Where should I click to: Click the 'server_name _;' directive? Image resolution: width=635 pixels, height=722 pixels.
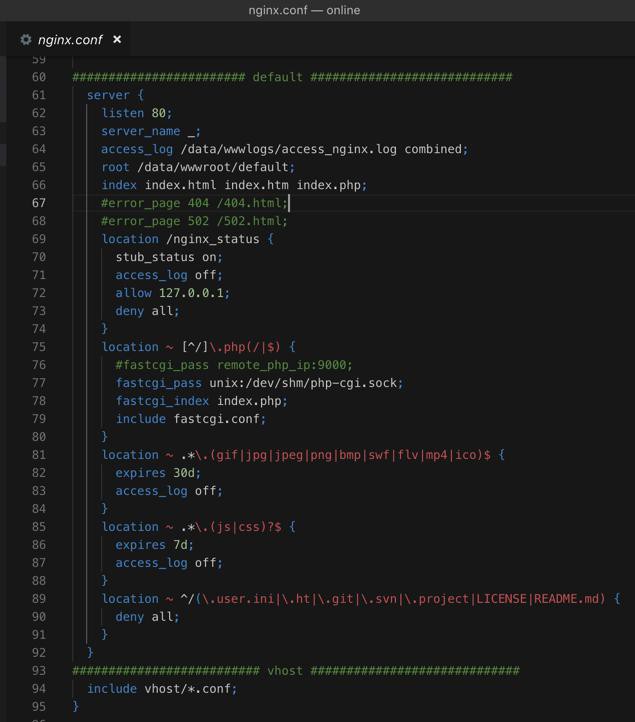151,132
